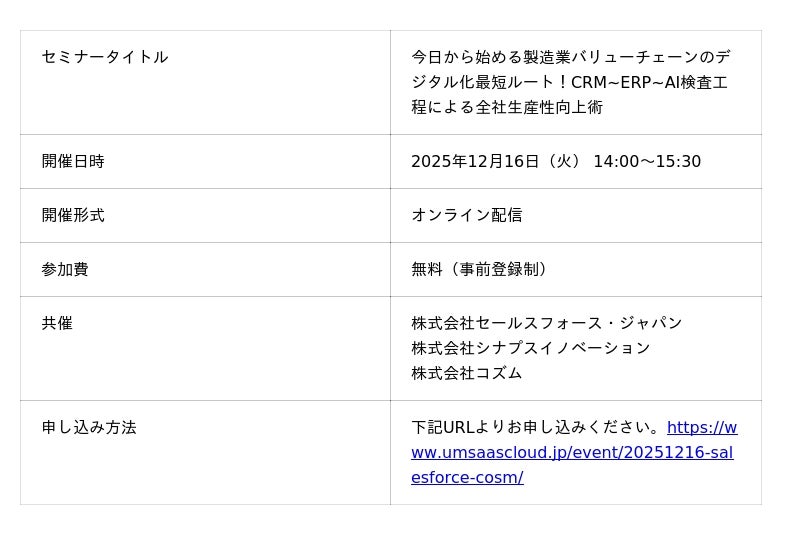The height and width of the screenshot is (535, 800).
Task: Click the 無料 fee text
Action: [427, 270]
